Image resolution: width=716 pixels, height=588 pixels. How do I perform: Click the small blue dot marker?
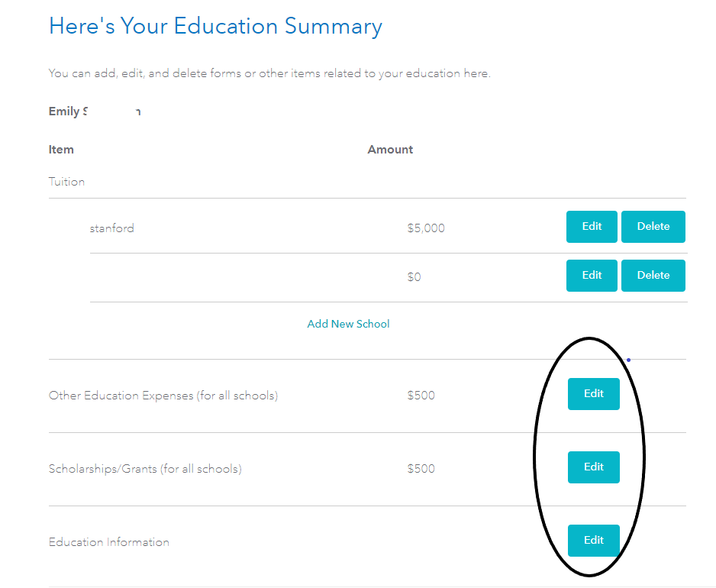(628, 358)
